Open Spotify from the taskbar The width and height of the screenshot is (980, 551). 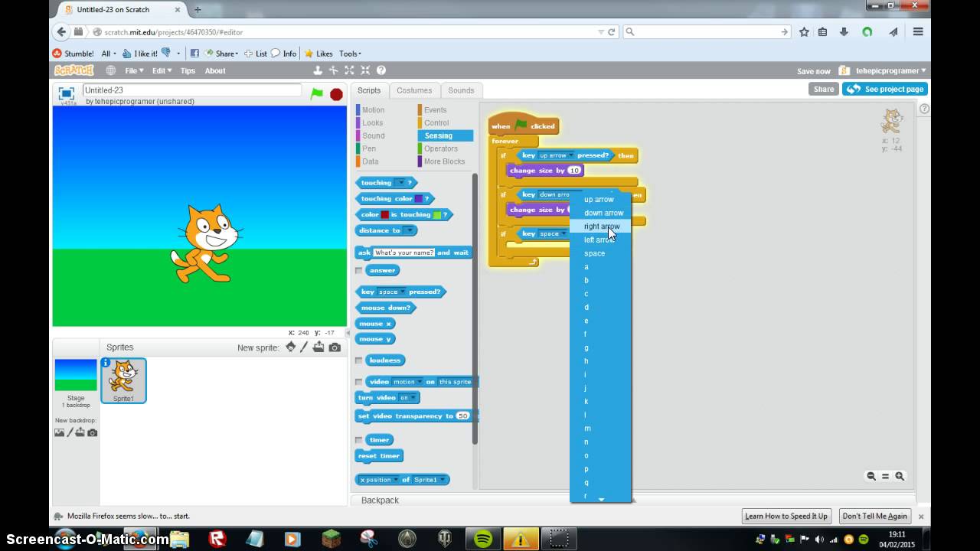(x=483, y=539)
